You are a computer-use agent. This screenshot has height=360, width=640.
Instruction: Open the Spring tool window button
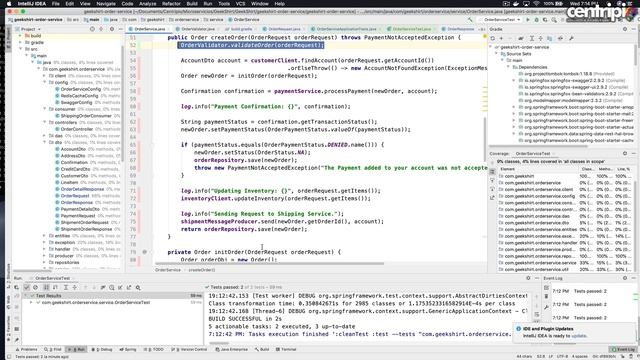(128, 349)
